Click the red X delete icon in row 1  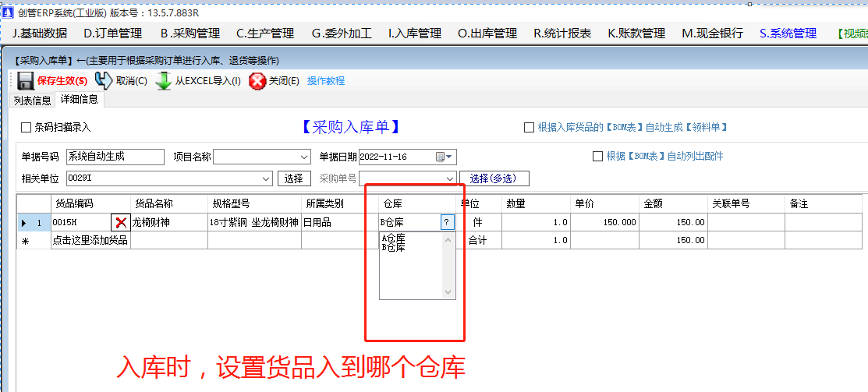[121, 223]
